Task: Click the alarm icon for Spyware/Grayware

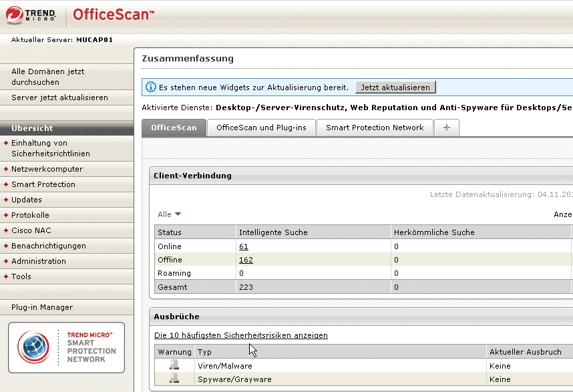Action: (174, 378)
